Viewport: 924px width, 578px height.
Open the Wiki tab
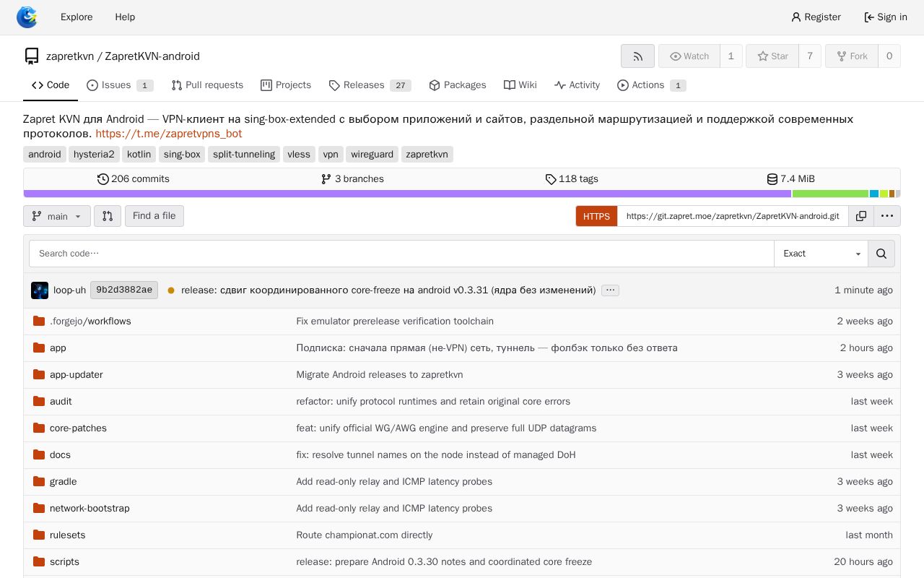pos(520,85)
